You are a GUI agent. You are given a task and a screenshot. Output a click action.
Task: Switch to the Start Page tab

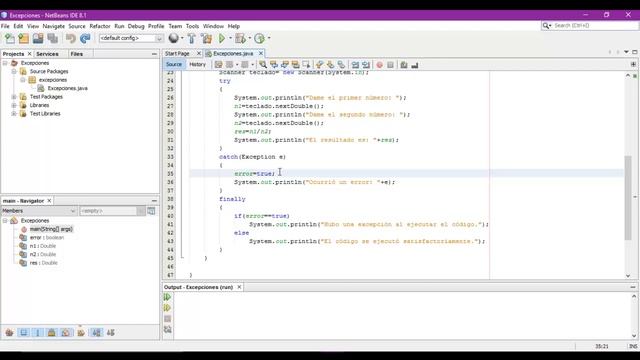[177, 53]
